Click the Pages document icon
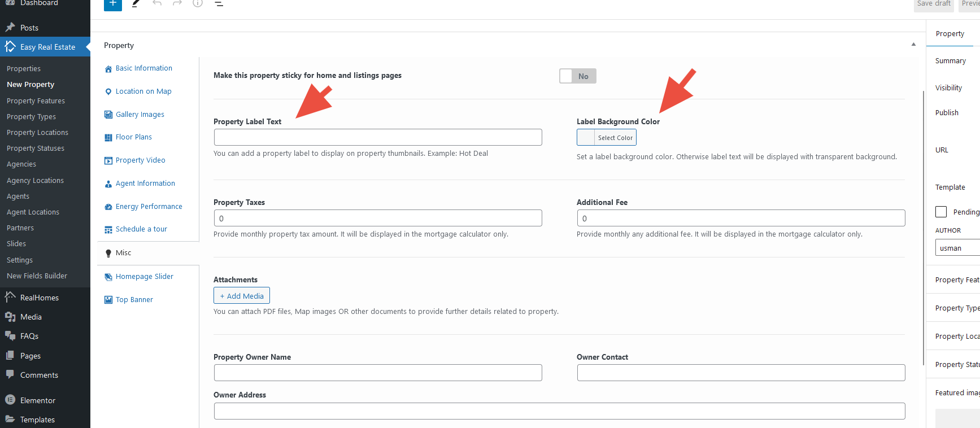980x428 pixels. tap(10, 356)
